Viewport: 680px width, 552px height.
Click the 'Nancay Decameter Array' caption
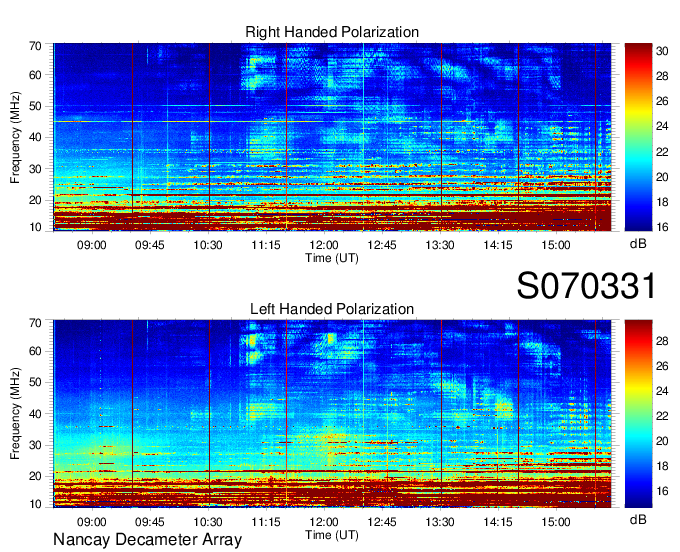147,540
